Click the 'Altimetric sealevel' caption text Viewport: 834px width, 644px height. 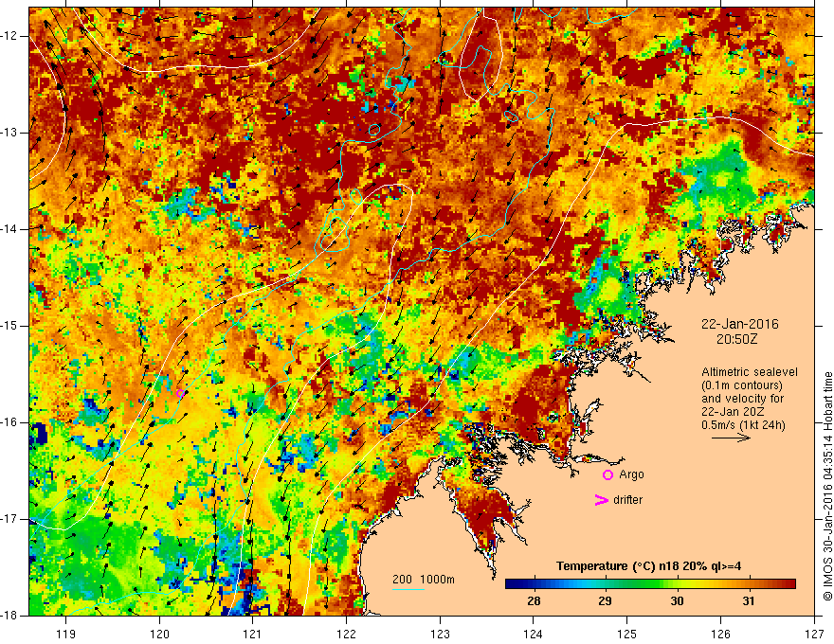750,372
